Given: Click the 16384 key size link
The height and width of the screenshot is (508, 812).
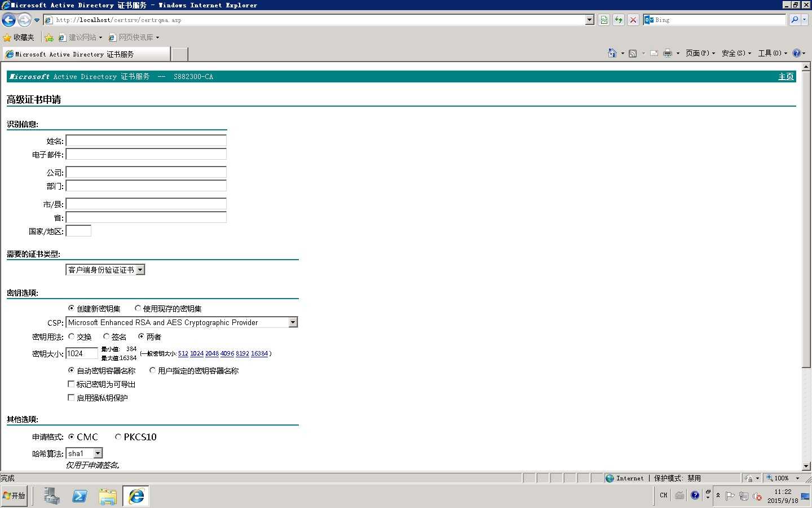Looking at the screenshot, I should pyautogui.click(x=259, y=353).
